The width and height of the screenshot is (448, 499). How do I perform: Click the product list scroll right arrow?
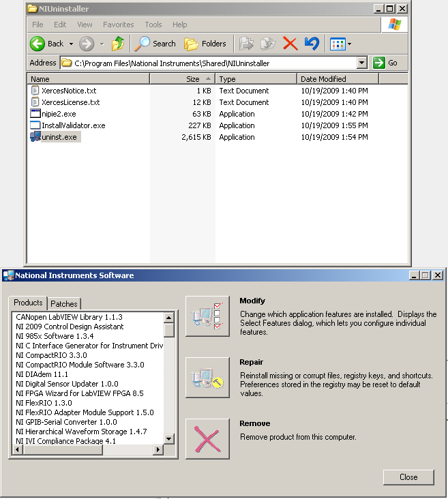coord(158,450)
